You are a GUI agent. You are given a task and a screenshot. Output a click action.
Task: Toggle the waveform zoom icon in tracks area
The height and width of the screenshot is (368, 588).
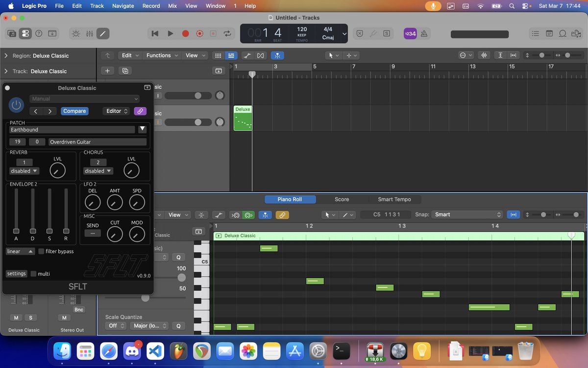point(485,55)
